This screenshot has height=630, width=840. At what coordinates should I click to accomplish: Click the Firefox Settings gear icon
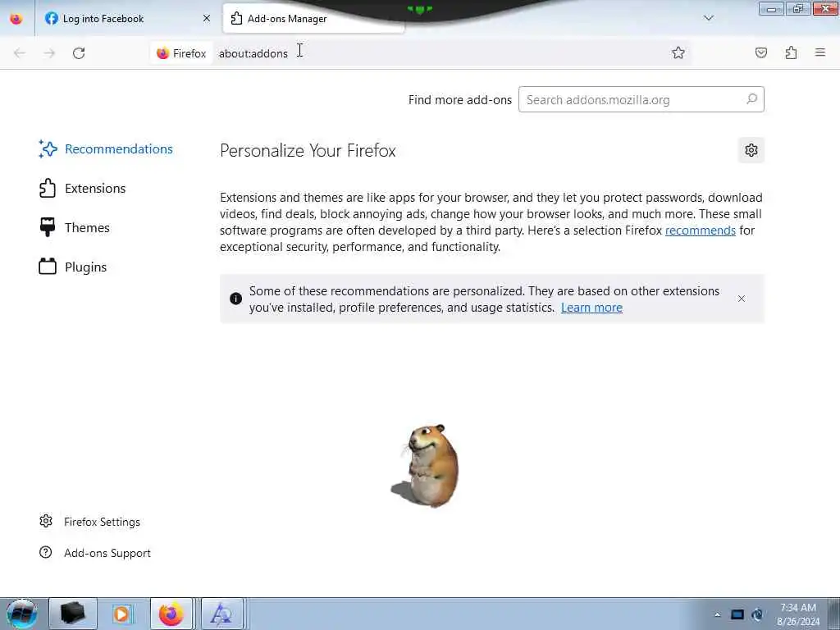[46, 521]
